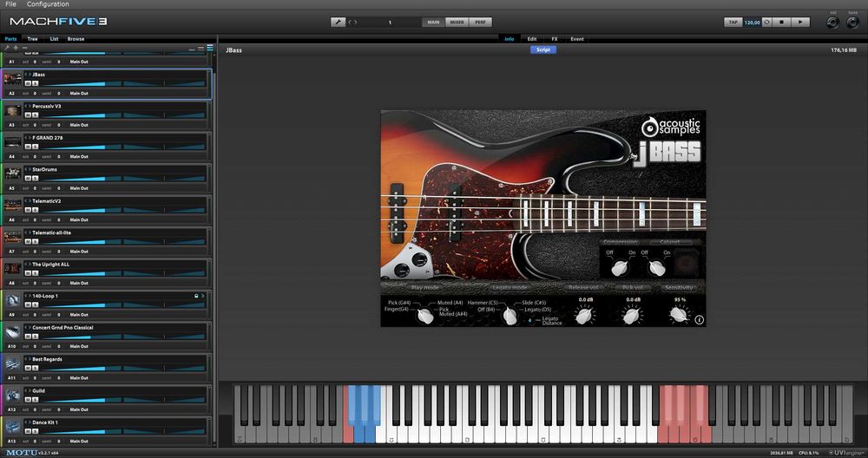Click the MAIN view button
The image size is (868, 458).
pos(433,23)
